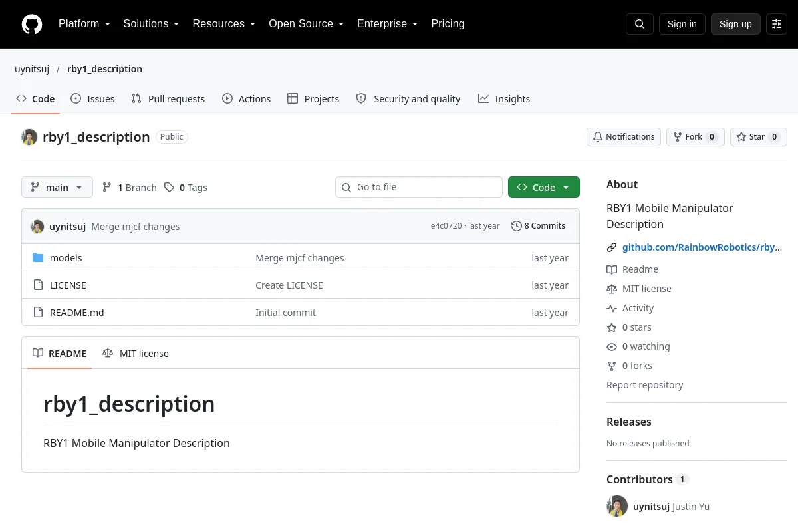The height and width of the screenshot is (532, 798).
Task: Switch to the Projects tab
Action: tap(313, 99)
